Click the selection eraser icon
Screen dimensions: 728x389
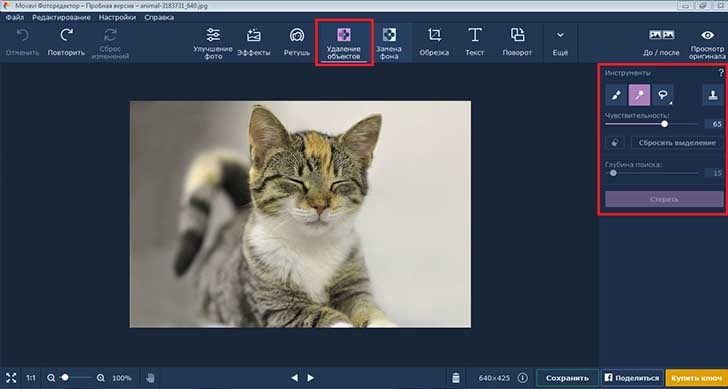pyautogui.click(x=615, y=143)
